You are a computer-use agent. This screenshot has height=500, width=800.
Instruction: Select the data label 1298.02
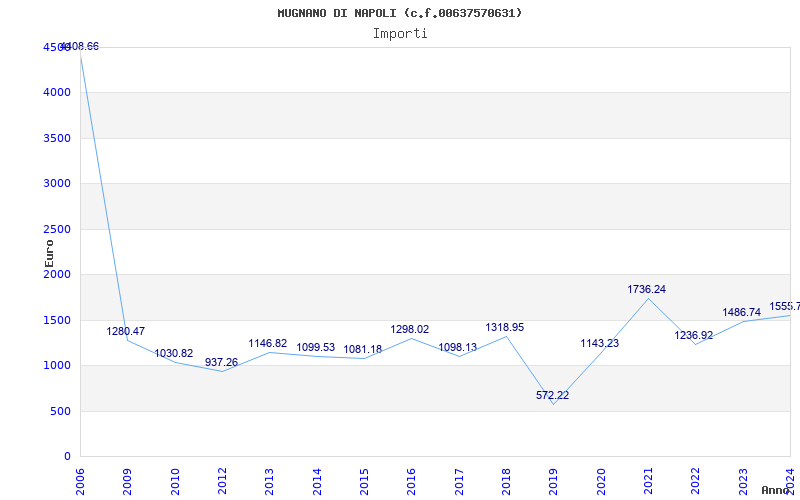pyautogui.click(x=410, y=330)
